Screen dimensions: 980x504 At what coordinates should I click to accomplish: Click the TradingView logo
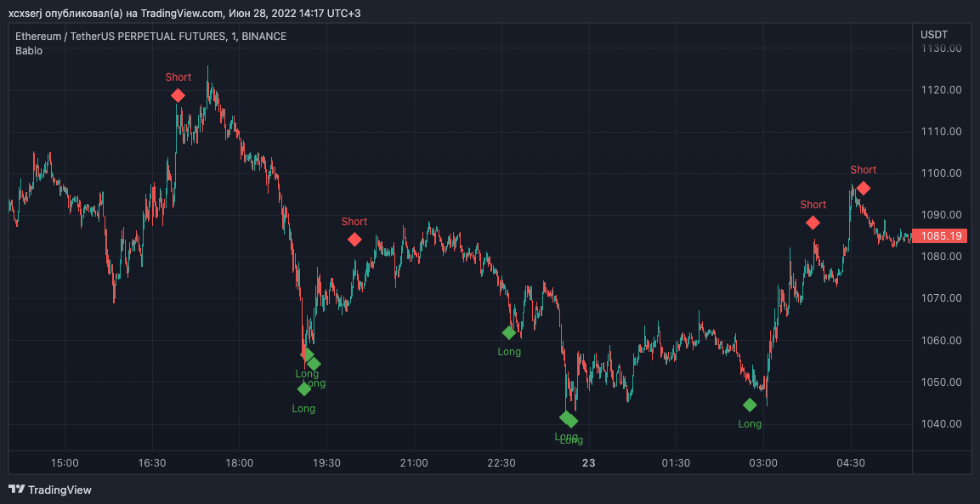(50, 490)
